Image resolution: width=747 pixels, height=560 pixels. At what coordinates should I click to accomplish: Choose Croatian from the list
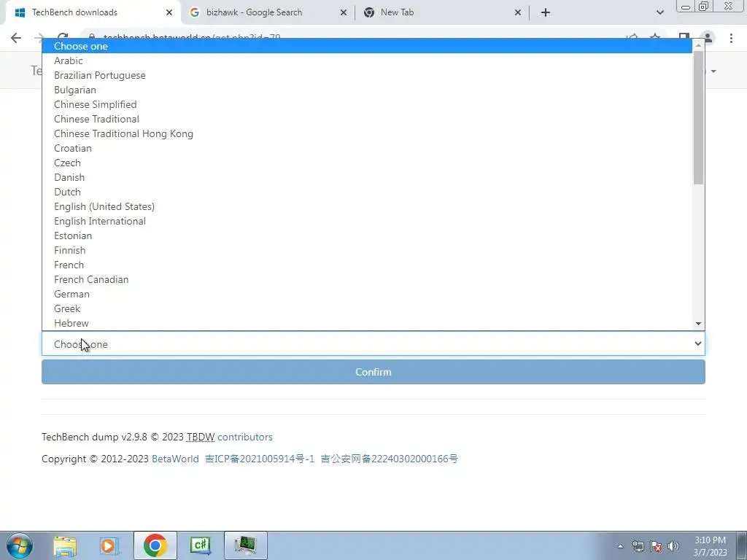(367, 148)
